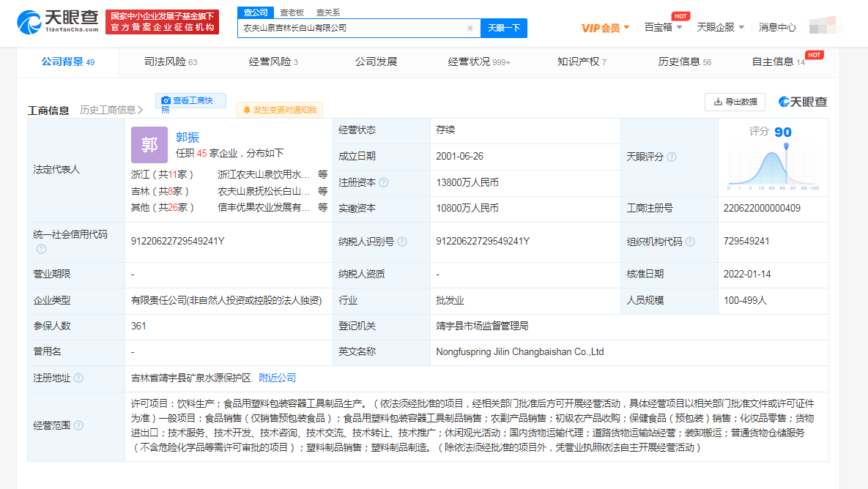This screenshot has height=489, width=868.
Task: Select the 查关系 search tab
Action: pyautogui.click(x=327, y=12)
